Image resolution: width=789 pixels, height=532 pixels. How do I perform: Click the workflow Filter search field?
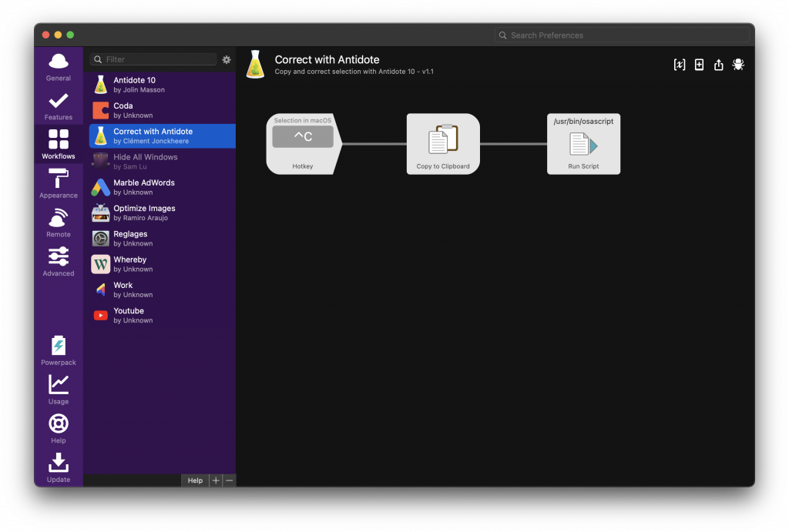coord(158,59)
